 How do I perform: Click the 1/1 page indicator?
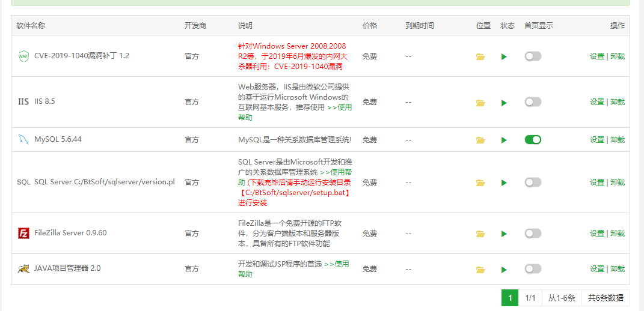pyautogui.click(x=530, y=298)
